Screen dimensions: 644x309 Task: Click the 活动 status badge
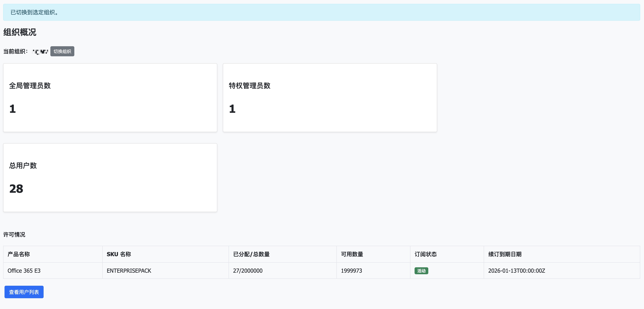421,271
